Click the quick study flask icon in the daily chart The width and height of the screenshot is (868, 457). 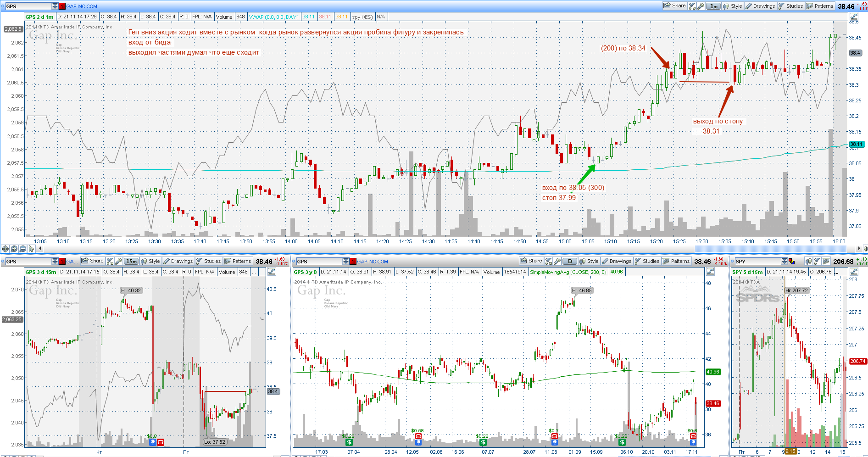click(x=548, y=261)
